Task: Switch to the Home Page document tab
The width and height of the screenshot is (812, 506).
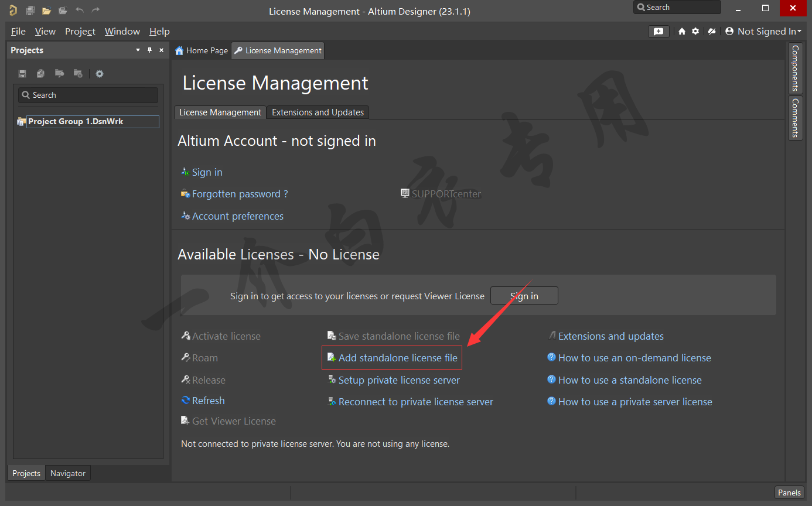Action: [202, 51]
